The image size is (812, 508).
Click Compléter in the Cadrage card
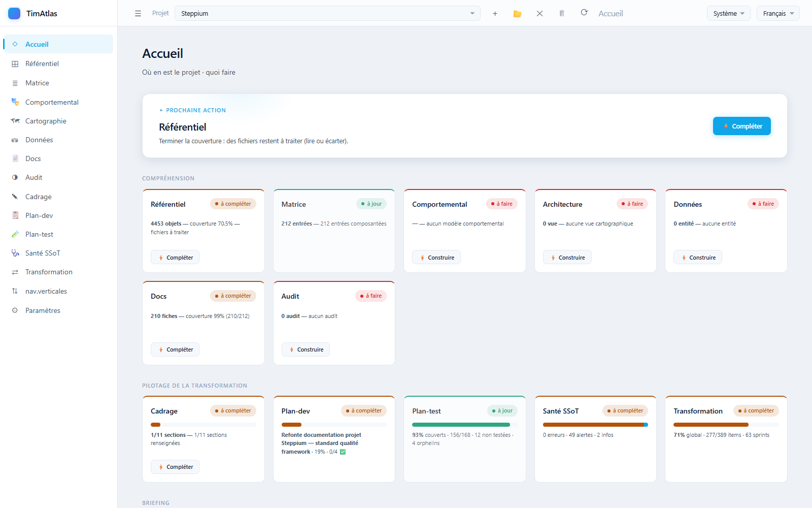pos(175,467)
